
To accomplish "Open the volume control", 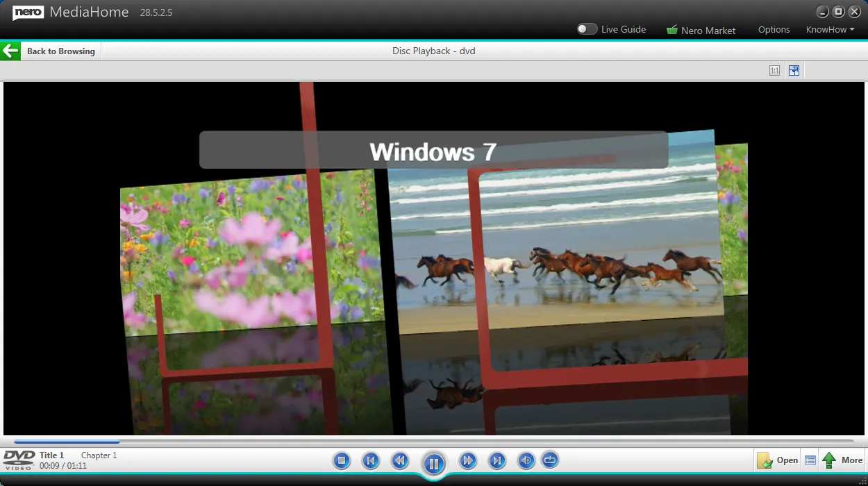I will coord(526,460).
